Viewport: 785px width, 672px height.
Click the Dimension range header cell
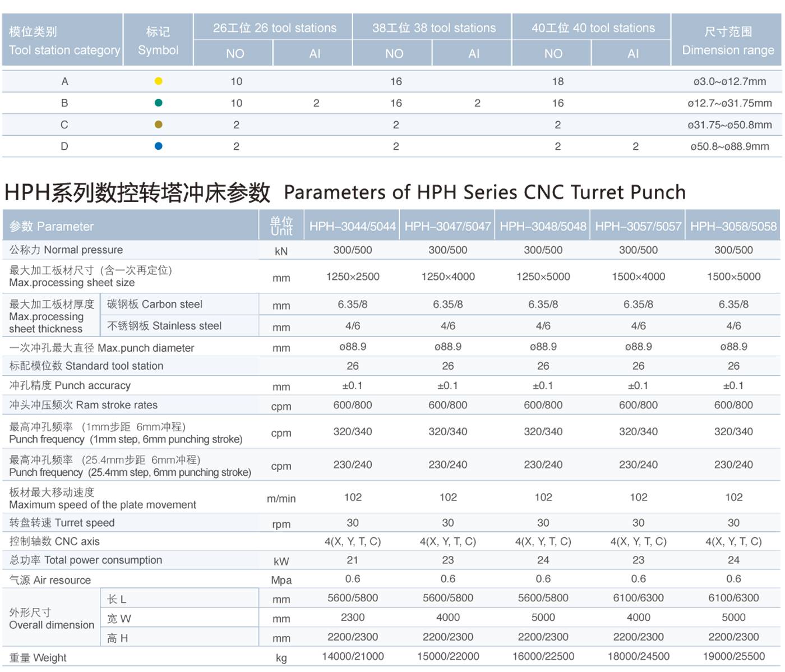coord(727,41)
